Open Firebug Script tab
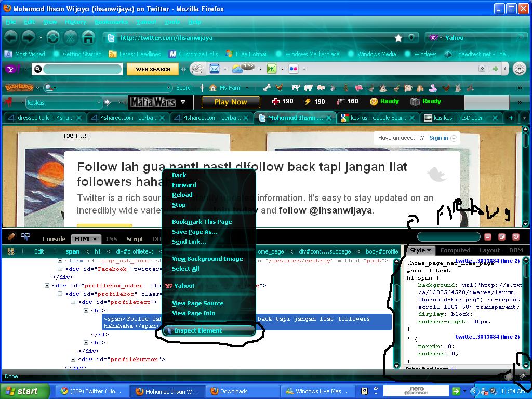Image resolution: width=532 pixels, height=399 pixels. (135, 239)
